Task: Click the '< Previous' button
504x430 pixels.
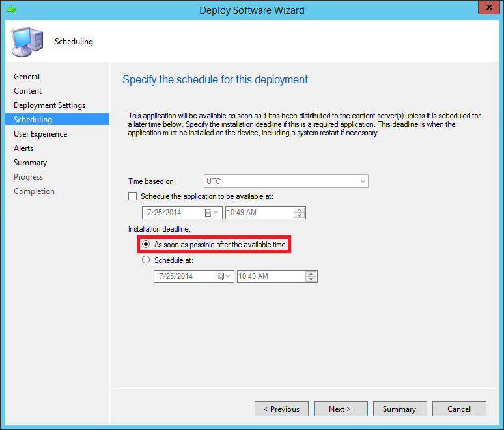Action: (x=281, y=409)
